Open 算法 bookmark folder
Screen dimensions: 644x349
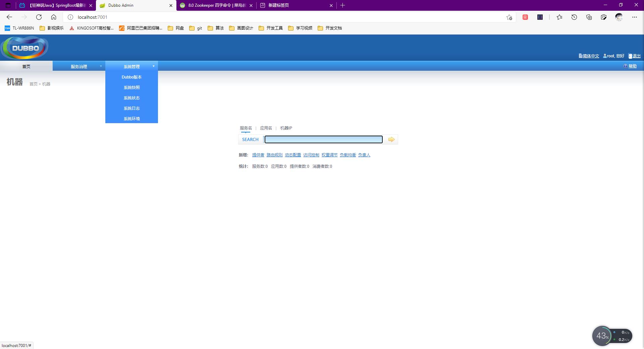click(x=216, y=28)
